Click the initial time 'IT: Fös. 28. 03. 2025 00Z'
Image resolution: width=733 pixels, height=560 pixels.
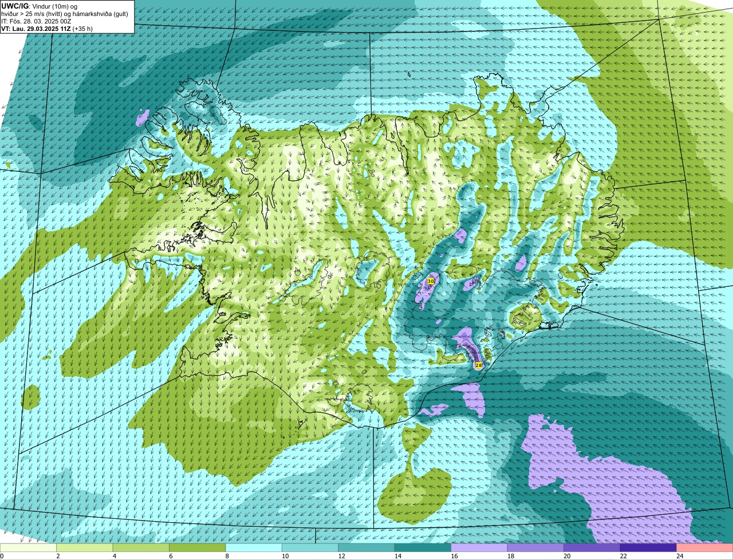tap(36, 21)
